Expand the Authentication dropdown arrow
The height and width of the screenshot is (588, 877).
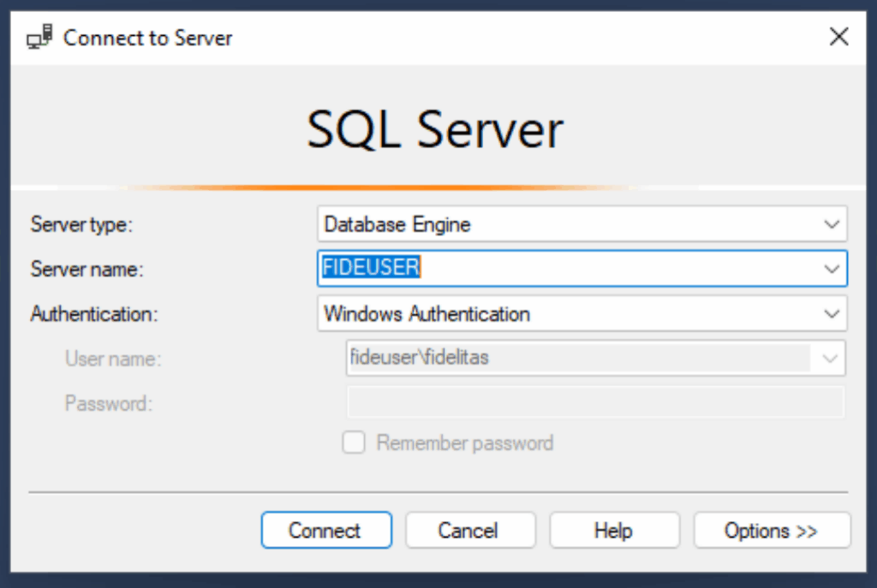coord(832,313)
